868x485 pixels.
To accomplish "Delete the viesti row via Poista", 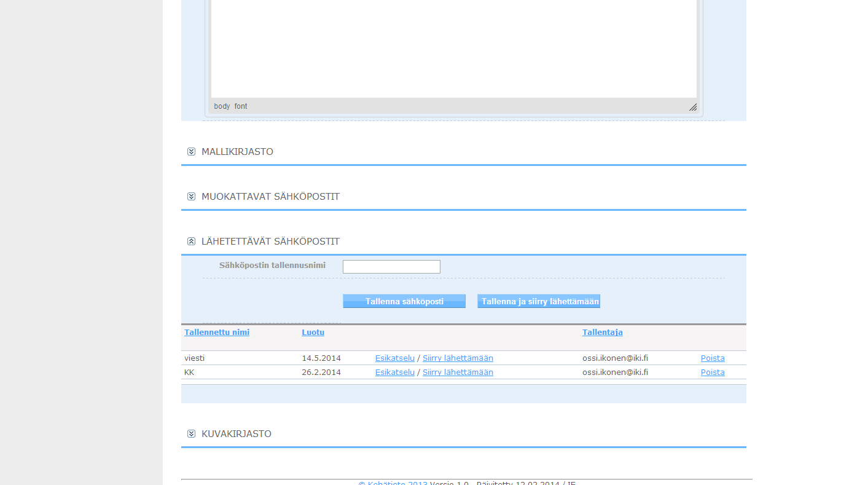I will click(x=713, y=358).
